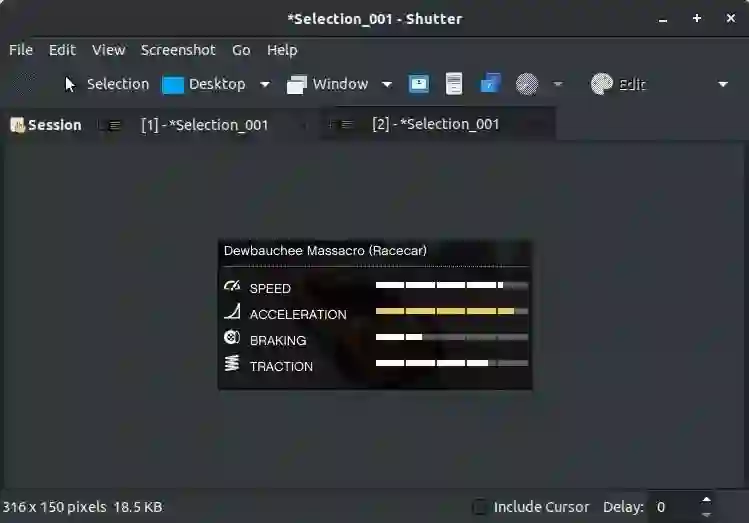Increase the Delay with the up arrow
Image resolution: width=749 pixels, height=523 pixels.
coord(706,500)
